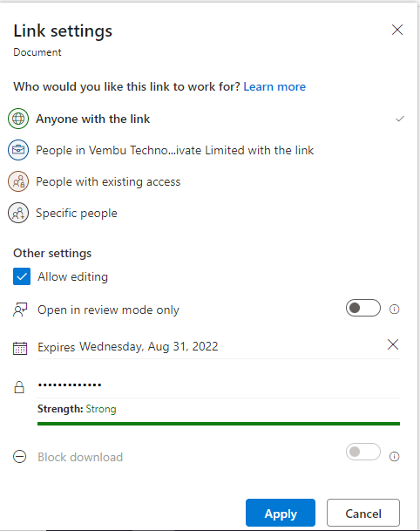
Task: Click the Specific people icon
Action: (x=18, y=213)
